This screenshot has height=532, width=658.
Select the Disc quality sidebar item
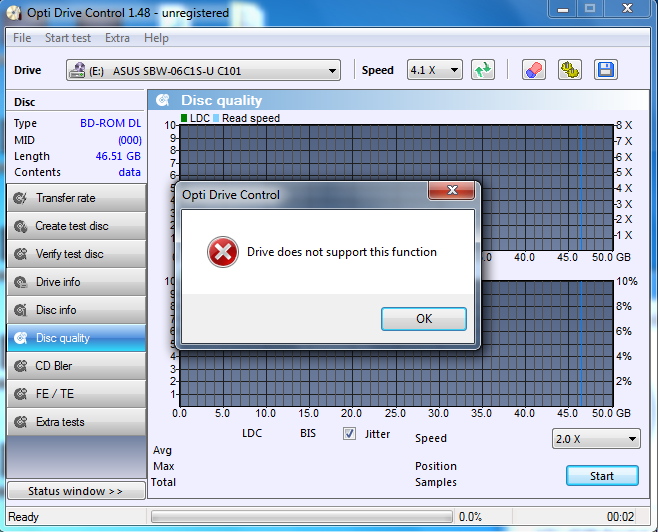click(x=76, y=338)
